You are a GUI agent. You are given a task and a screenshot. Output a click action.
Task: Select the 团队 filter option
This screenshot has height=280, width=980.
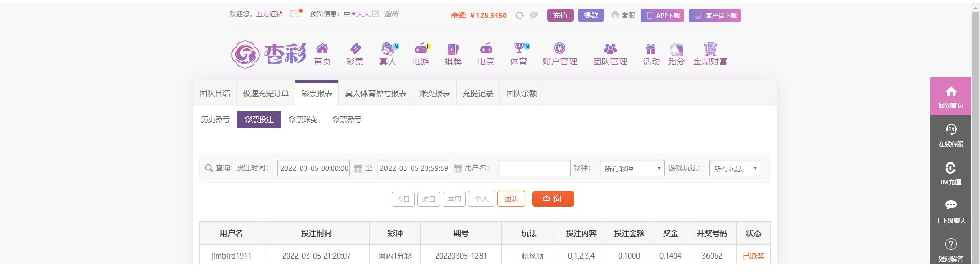tap(511, 199)
